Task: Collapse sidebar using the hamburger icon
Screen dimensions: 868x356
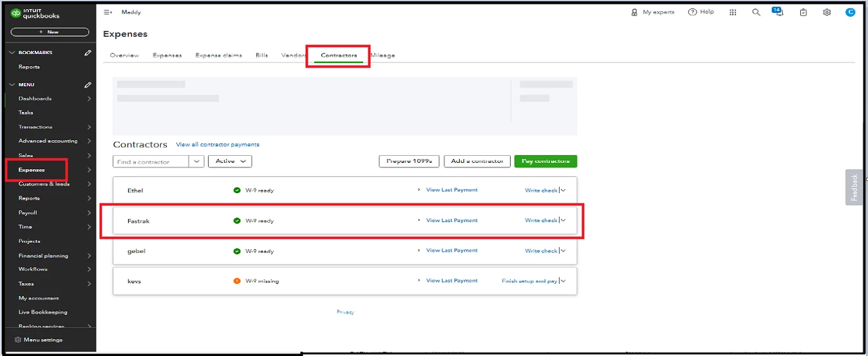Action: point(108,12)
